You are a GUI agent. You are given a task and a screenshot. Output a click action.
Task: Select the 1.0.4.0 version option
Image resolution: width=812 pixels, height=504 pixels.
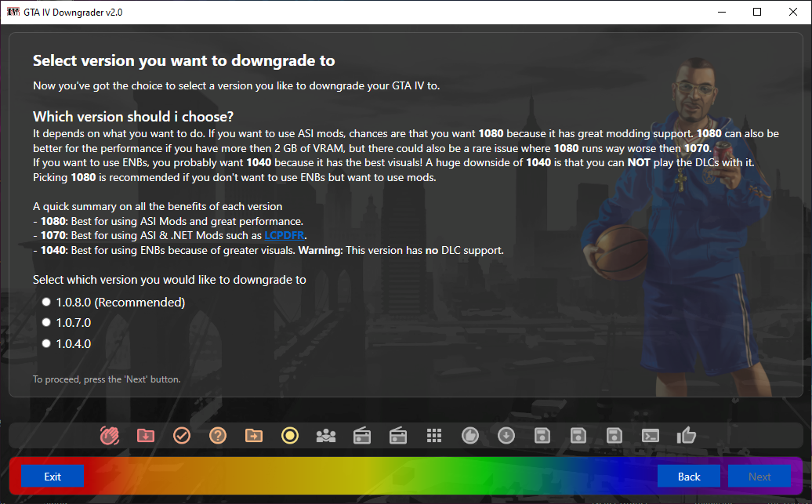click(x=67, y=343)
